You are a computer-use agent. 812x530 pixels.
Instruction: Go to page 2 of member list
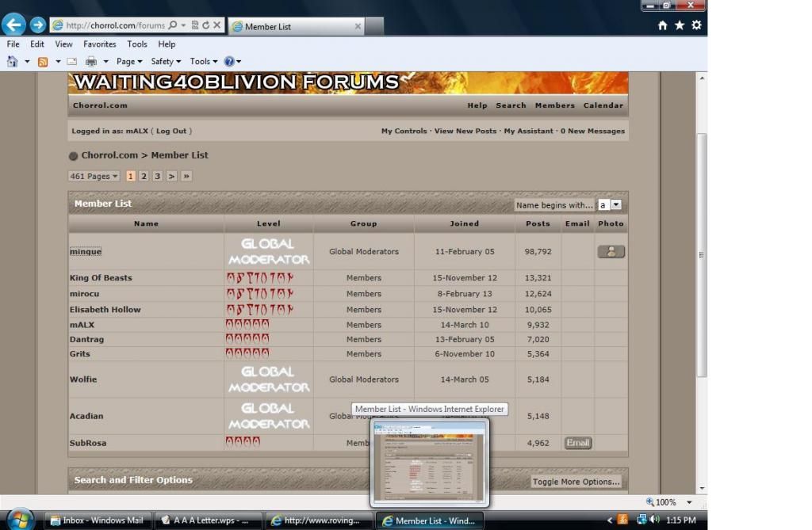pos(144,176)
